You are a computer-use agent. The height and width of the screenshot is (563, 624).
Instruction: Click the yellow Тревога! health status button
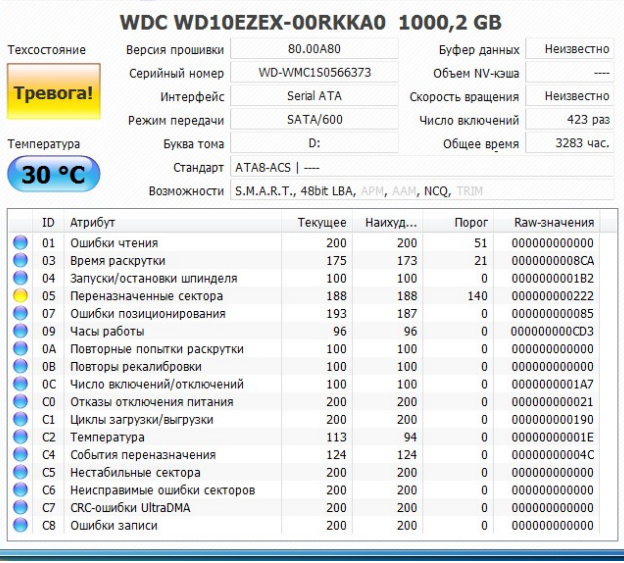54,92
